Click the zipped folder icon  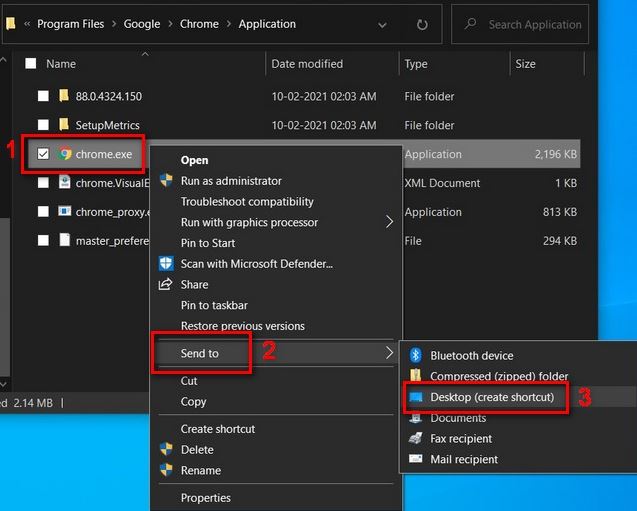click(x=415, y=375)
